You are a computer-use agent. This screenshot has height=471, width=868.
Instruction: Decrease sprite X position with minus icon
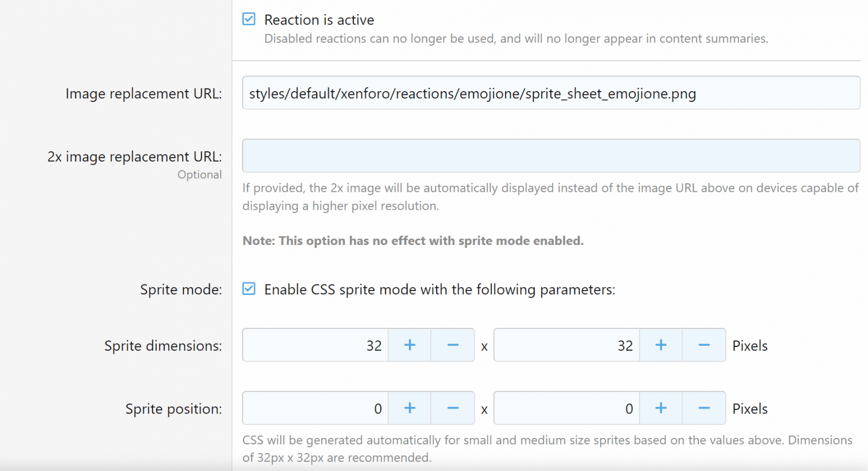coord(453,408)
